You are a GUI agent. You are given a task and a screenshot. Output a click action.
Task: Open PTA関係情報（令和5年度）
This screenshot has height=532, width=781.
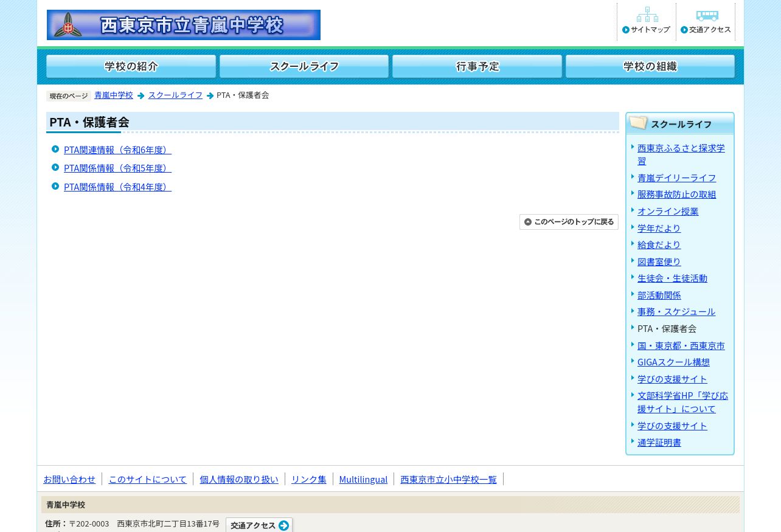[117, 168]
